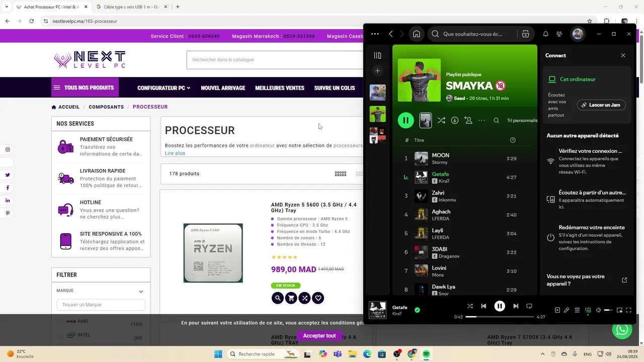This screenshot has height=362, width=644.
Task: Open the Queue icon in Spotify
Action: (577, 310)
